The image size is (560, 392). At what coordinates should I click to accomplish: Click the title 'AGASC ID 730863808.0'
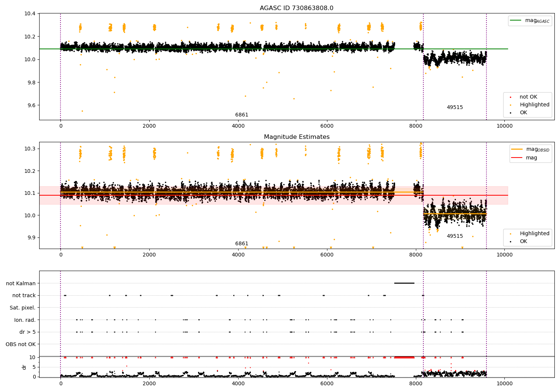click(297, 8)
